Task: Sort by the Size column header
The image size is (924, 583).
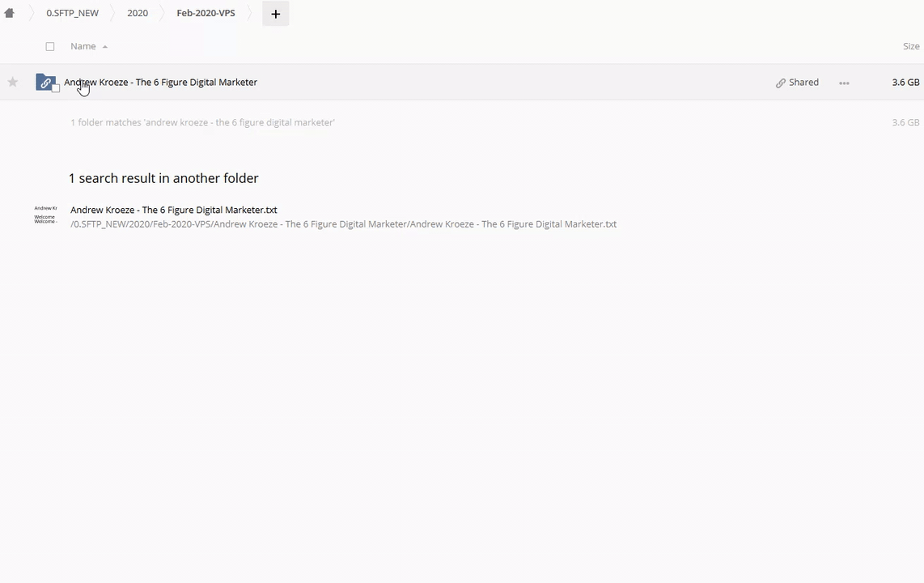Action: click(x=910, y=46)
